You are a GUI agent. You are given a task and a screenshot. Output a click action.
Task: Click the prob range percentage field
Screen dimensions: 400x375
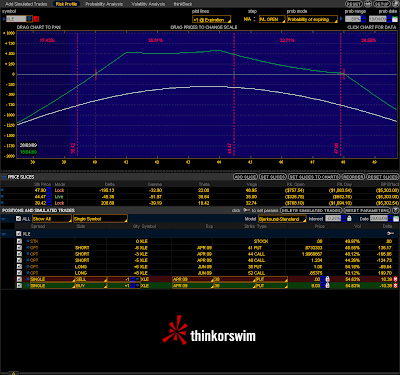pos(353,19)
